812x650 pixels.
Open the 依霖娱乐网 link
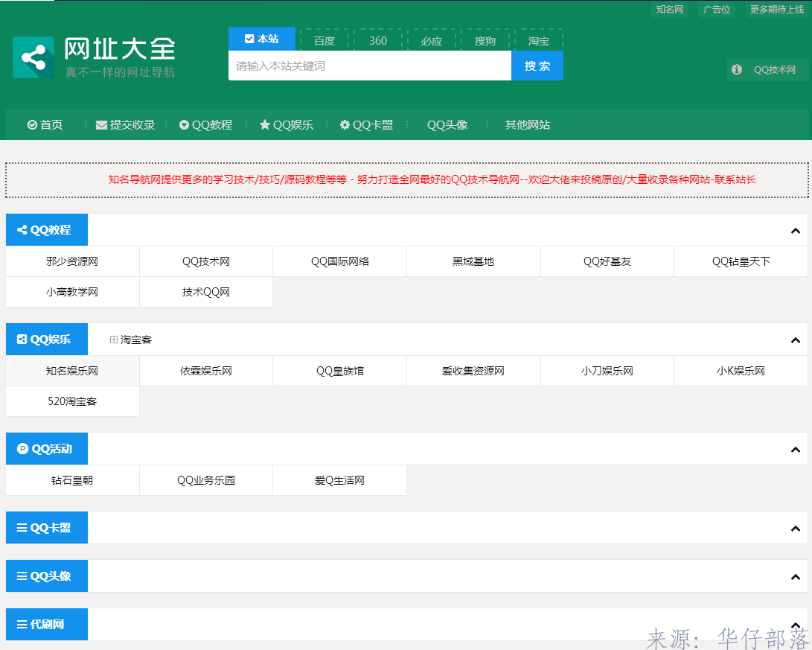(206, 371)
